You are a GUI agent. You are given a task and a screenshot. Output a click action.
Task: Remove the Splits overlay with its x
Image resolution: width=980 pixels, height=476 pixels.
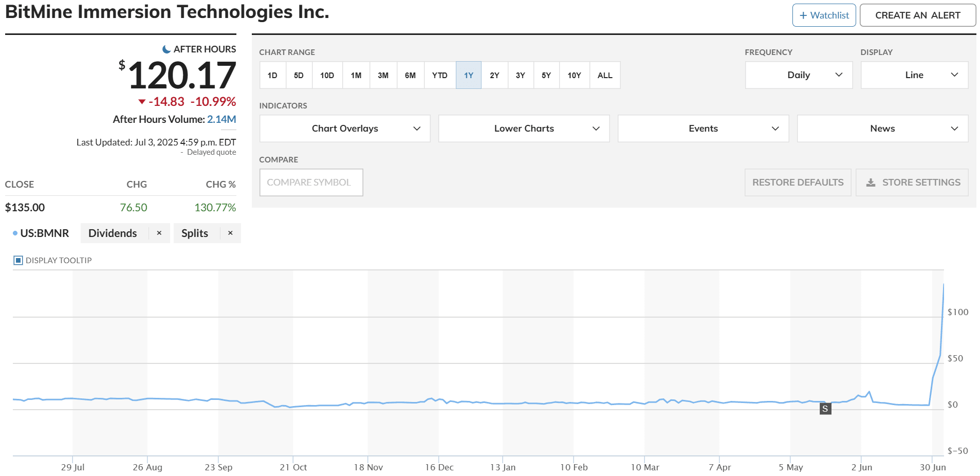230,233
